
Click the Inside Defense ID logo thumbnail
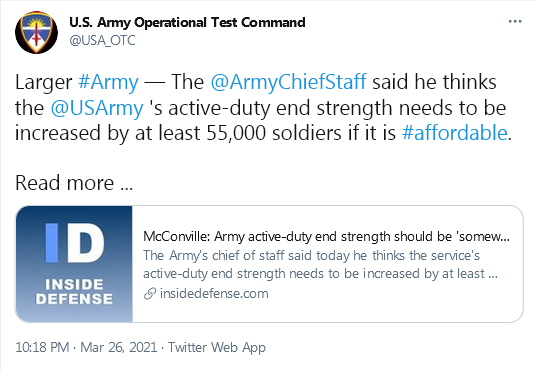pos(74,264)
